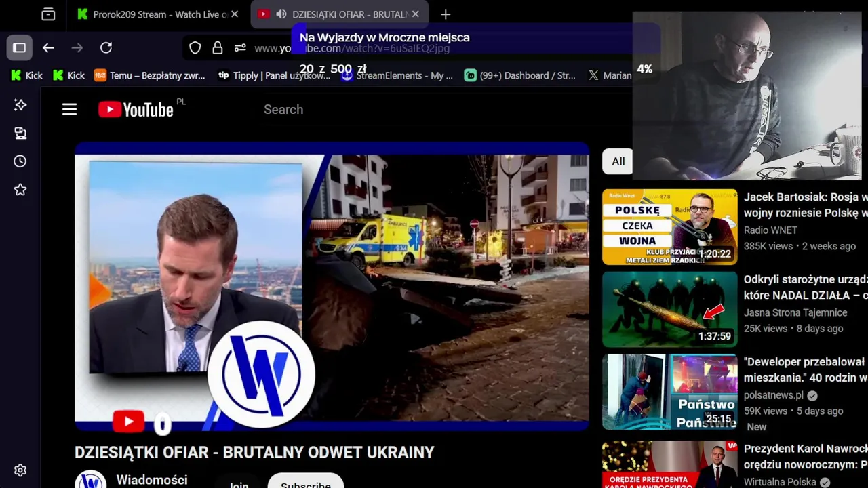Open the site permissions icon in the address bar
The height and width of the screenshot is (488, 868).
point(240,47)
